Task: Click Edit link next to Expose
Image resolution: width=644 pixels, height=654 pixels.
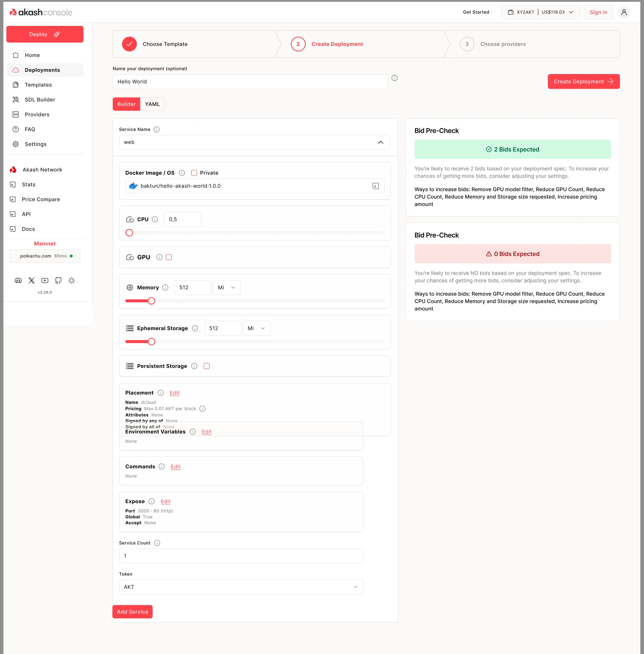Action: tap(165, 501)
